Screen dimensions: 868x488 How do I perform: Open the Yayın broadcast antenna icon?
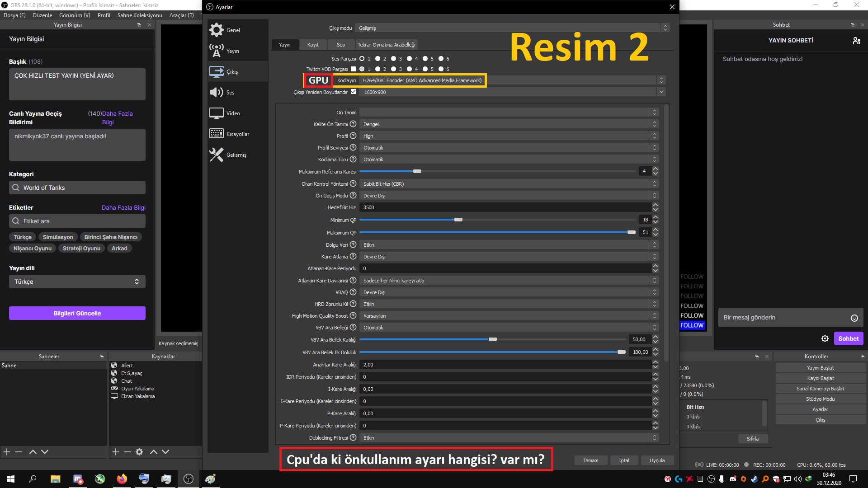[217, 51]
